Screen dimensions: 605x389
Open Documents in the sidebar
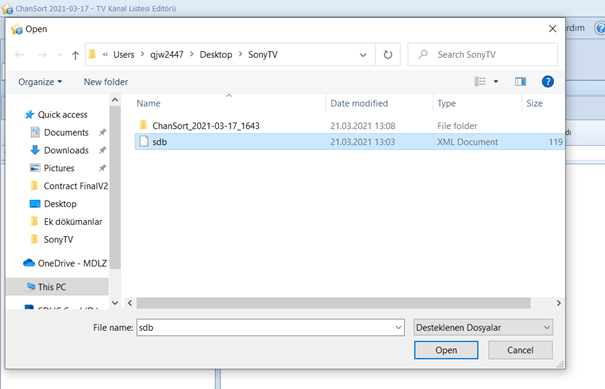[66, 132]
